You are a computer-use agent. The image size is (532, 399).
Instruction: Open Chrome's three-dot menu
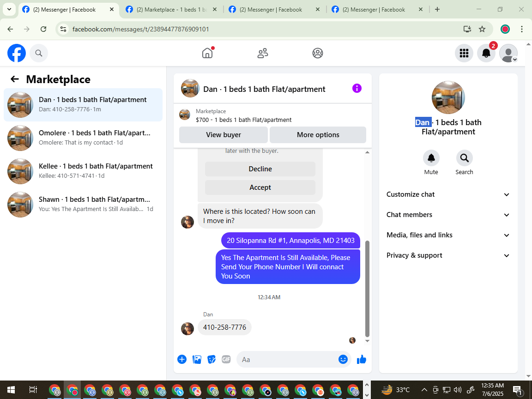[x=522, y=29]
